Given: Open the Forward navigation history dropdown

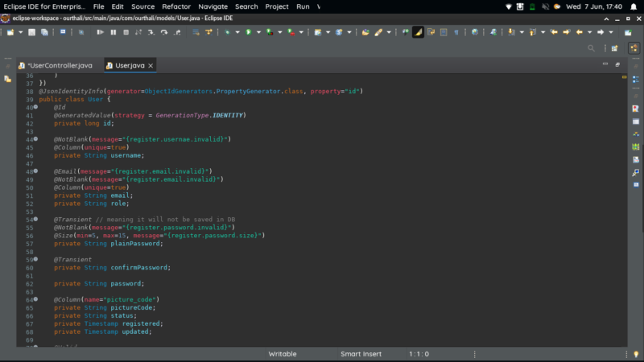Looking at the screenshot, I should [x=610, y=32].
